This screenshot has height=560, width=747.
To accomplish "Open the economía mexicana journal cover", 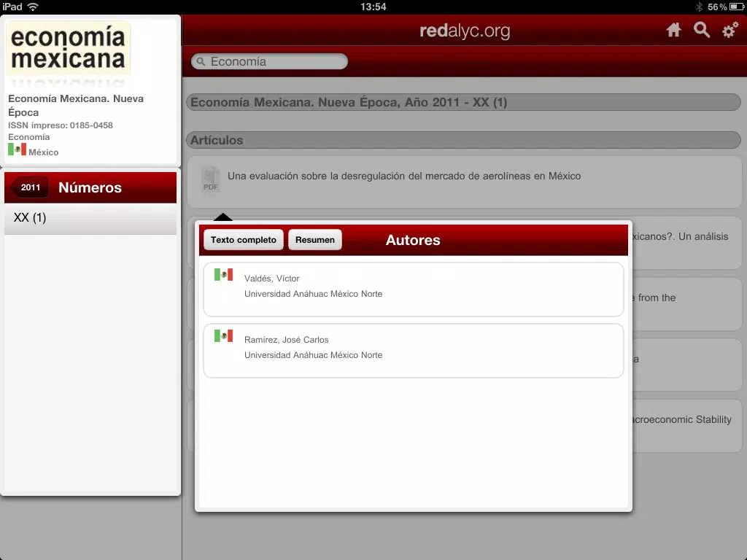I will click(x=68, y=48).
